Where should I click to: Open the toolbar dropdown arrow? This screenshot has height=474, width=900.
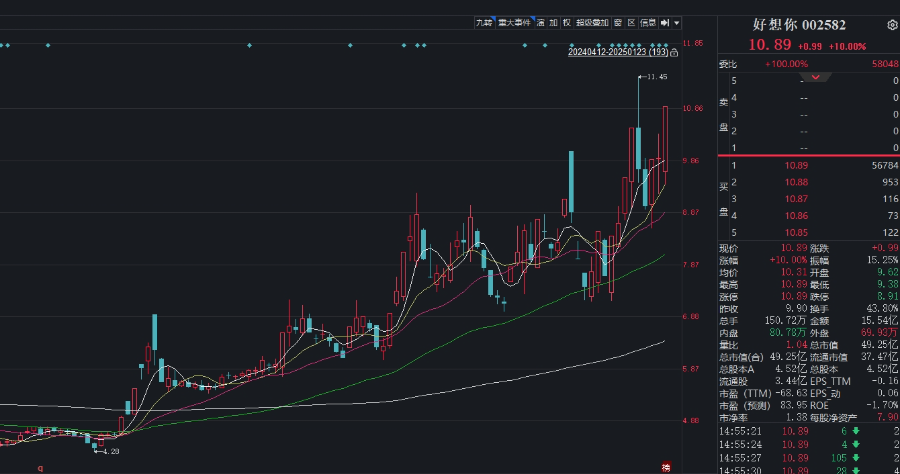point(677,22)
